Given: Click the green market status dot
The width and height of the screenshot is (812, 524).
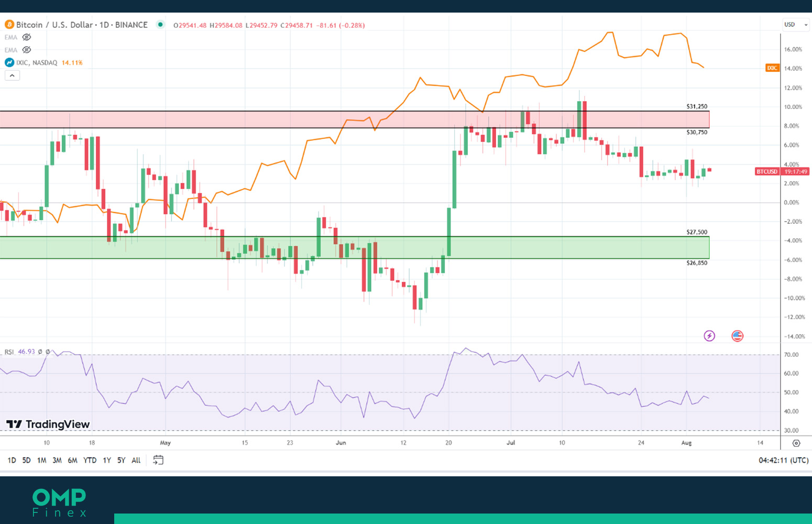Looking at the screenshot, I should click(x=160, y=25).
